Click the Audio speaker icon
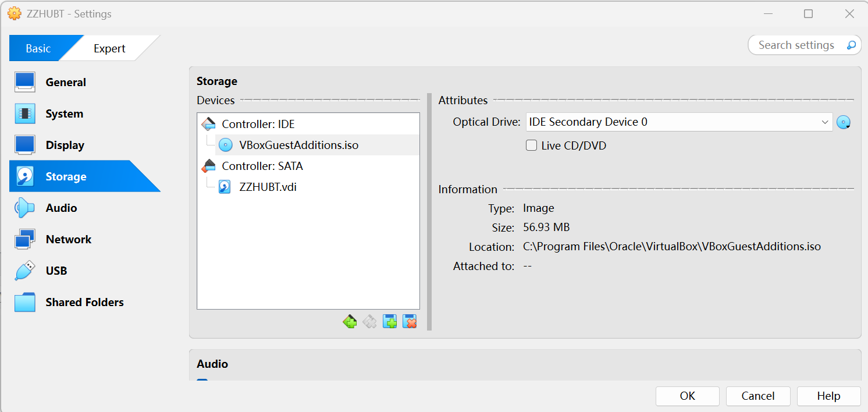The image size is (868, 412). (x=25, y=208)
